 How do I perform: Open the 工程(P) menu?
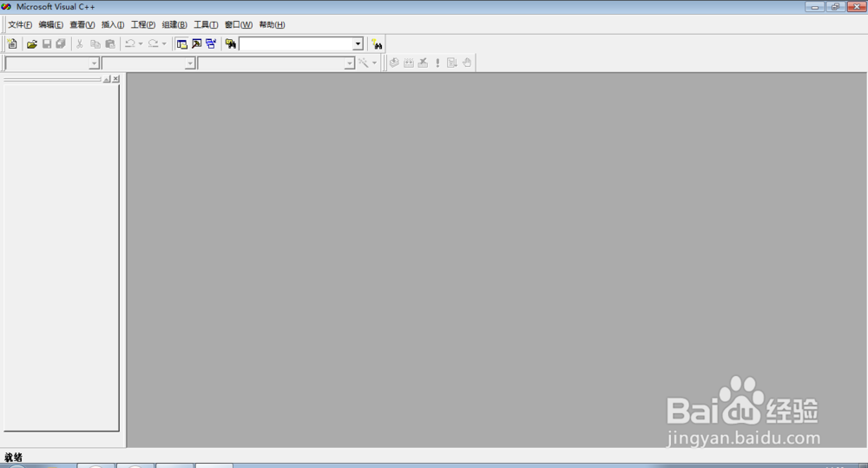pyautogui.click(x=143, y=25)
